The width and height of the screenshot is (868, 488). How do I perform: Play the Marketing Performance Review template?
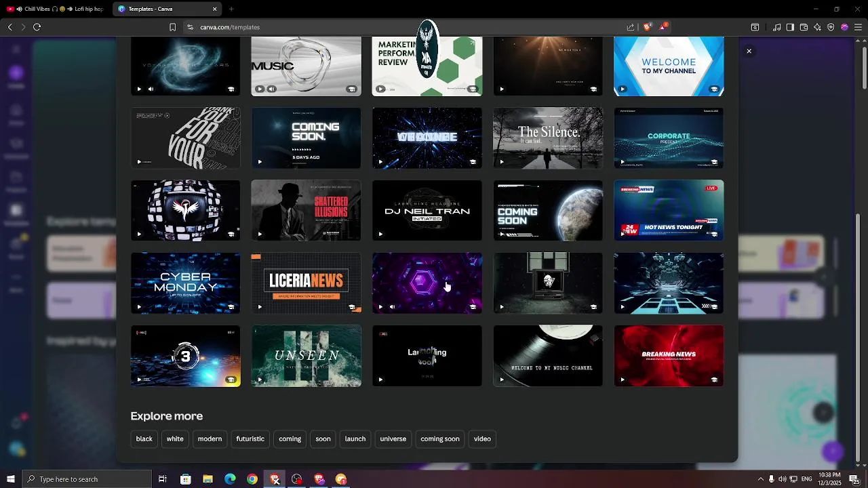(380, 89)
